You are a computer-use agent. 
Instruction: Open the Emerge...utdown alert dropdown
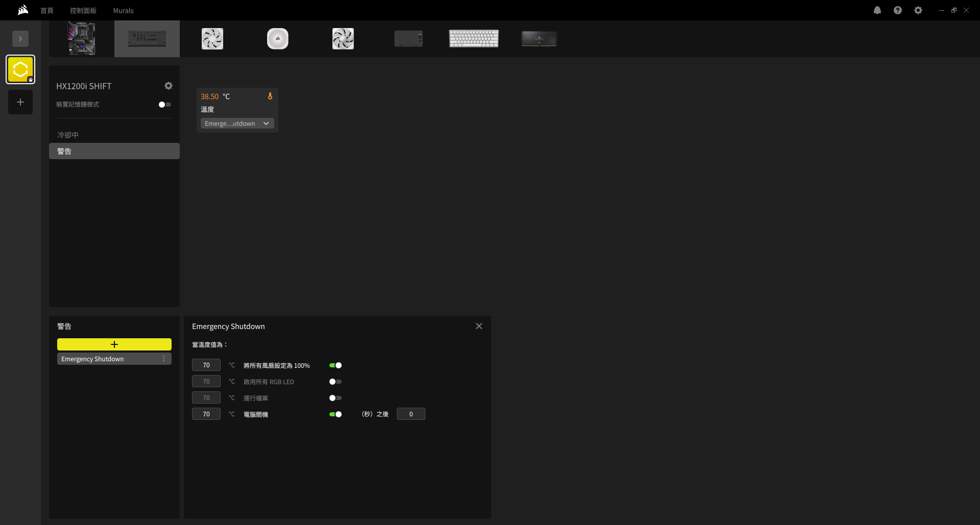pyautogui.click(x=237, y=123)
